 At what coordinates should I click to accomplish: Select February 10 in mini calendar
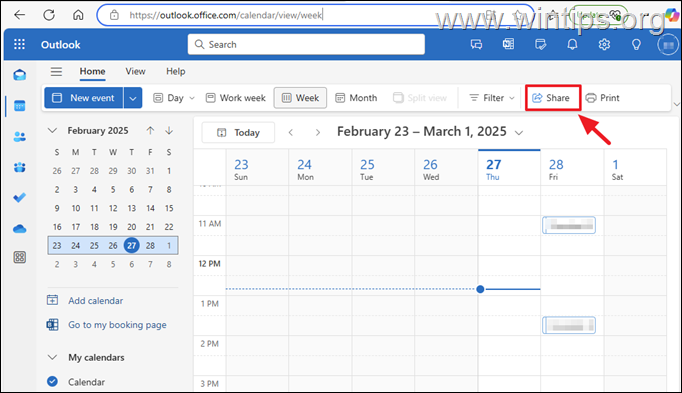click(x=76, y=208)
